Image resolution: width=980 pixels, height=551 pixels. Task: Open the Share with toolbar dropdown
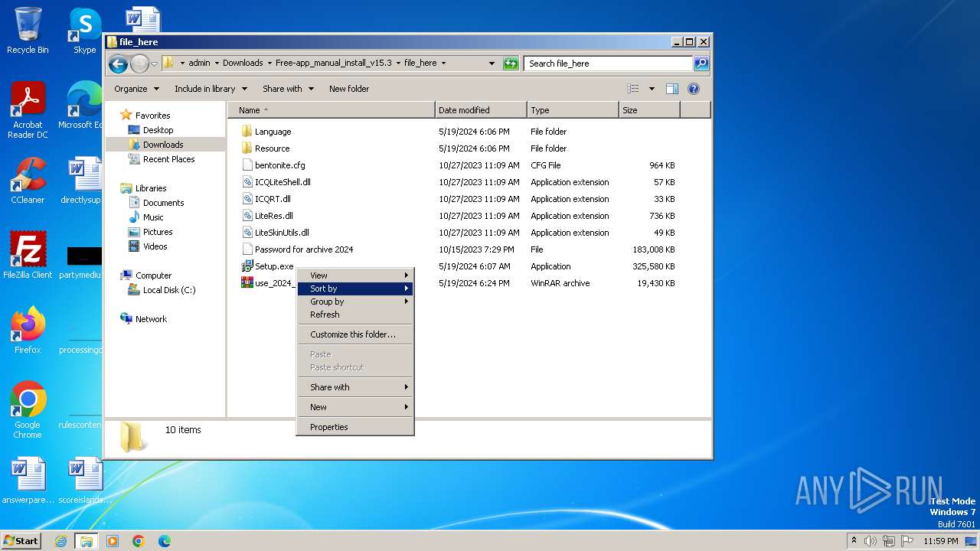tap(288, 89)
